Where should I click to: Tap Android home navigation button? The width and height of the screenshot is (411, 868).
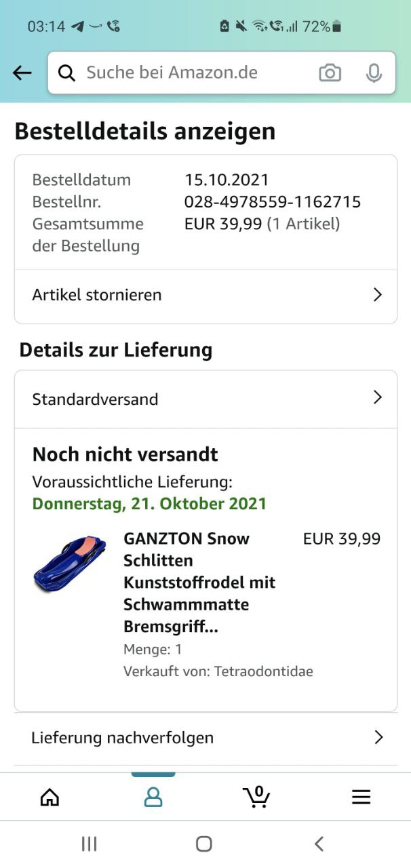pyautogui.click(x=204, y=844)
